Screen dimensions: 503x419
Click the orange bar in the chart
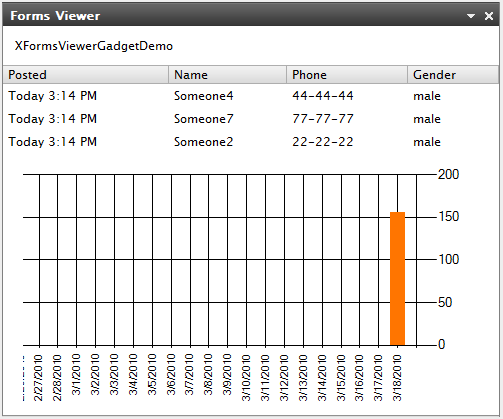[397, 278]
